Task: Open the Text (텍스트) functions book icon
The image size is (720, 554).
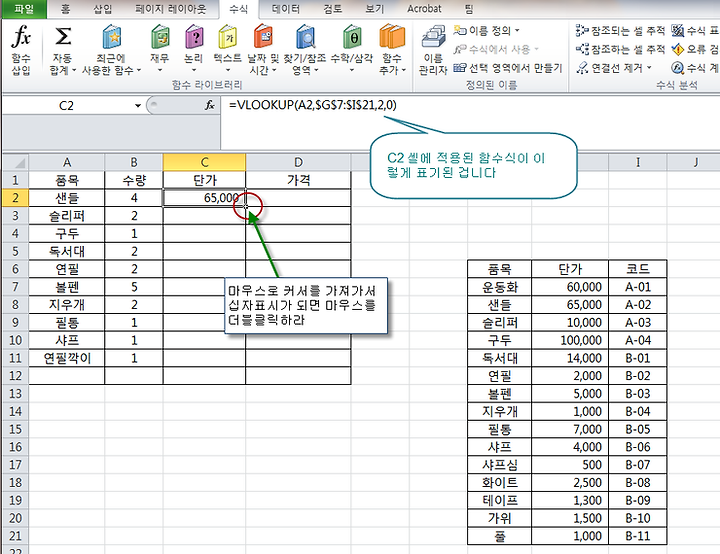Action: click(228, 37)
